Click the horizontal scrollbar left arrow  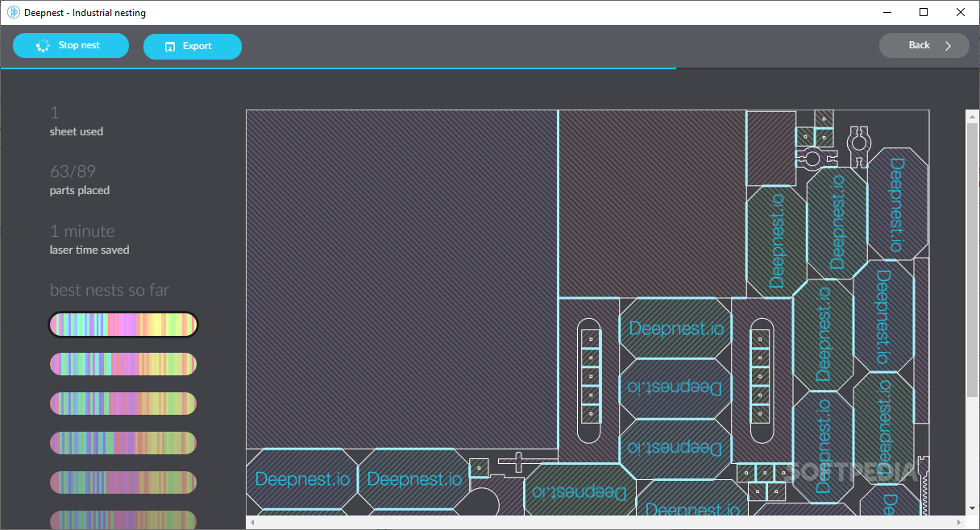(252, 523)
